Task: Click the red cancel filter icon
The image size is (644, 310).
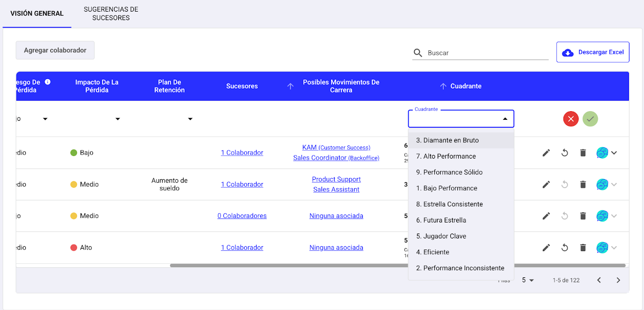Action: pyautogui.click(x=571, y=119)
